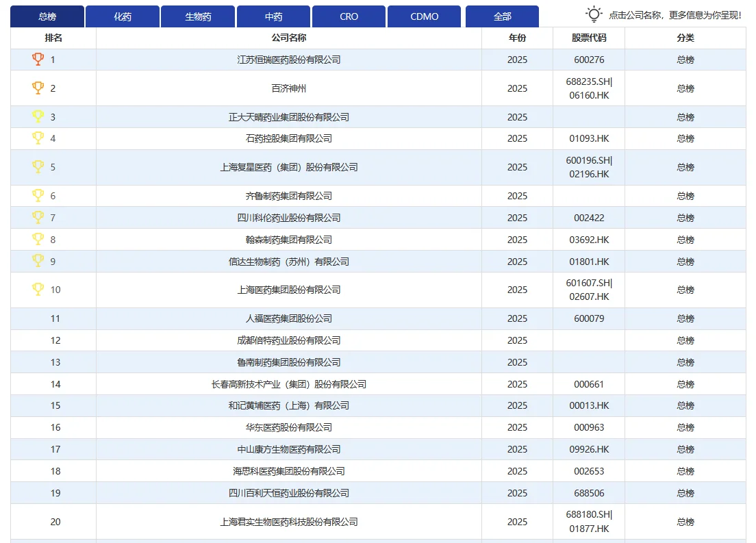Open 和记黄埔医药（上海）有限公司
Screen dimensions: 756x543
[289, 405]
